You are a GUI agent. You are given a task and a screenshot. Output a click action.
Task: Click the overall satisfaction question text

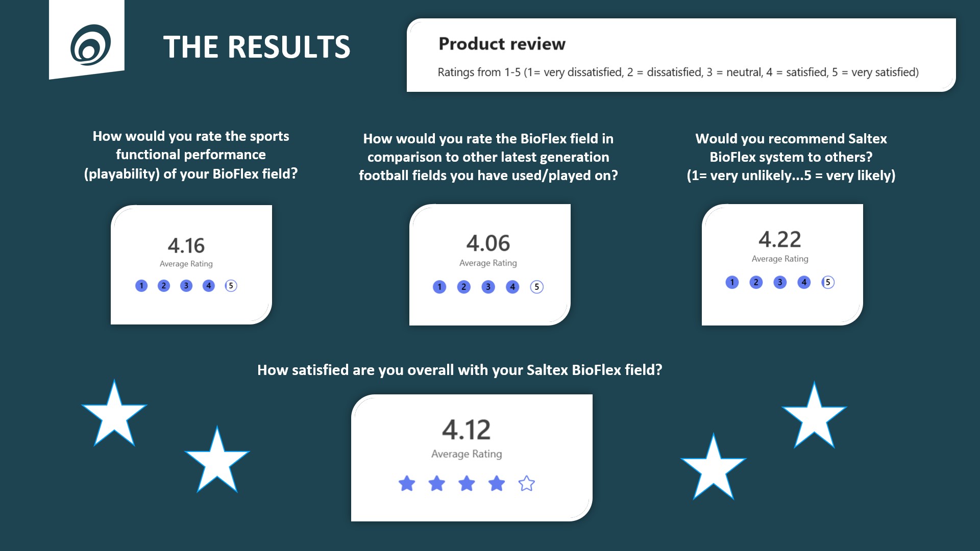pos(459,370)
